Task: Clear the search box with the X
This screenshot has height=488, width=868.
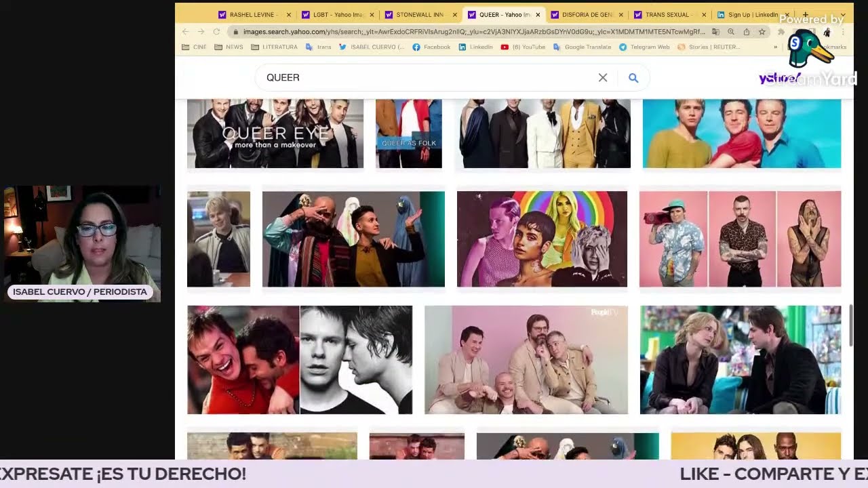Action: click(x=603, y=77)
